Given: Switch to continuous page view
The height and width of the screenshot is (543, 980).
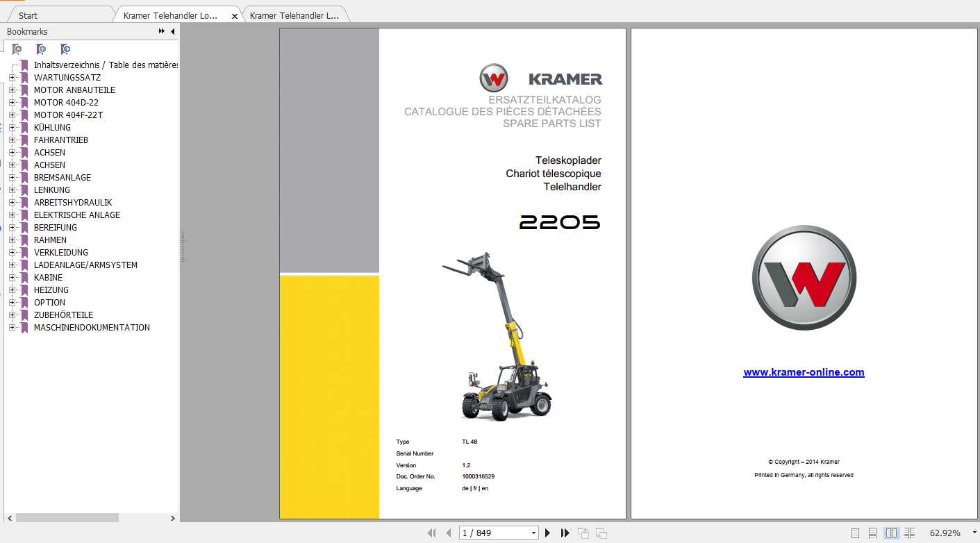Looking at the screenshot, I should coord(873,533).
